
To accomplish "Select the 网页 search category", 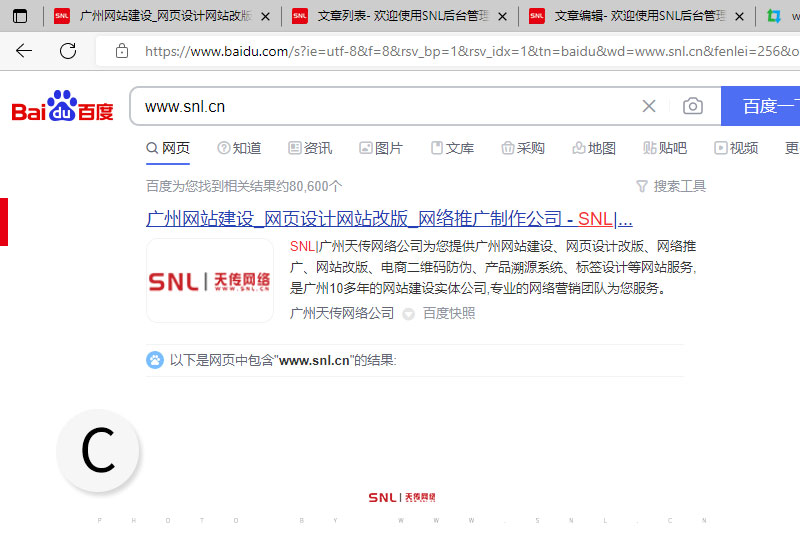I will tap(168, 148).
